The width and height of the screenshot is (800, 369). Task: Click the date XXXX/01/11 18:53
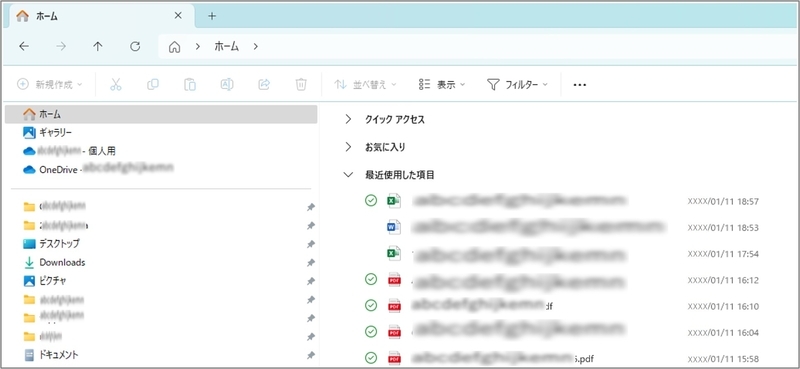723,228
